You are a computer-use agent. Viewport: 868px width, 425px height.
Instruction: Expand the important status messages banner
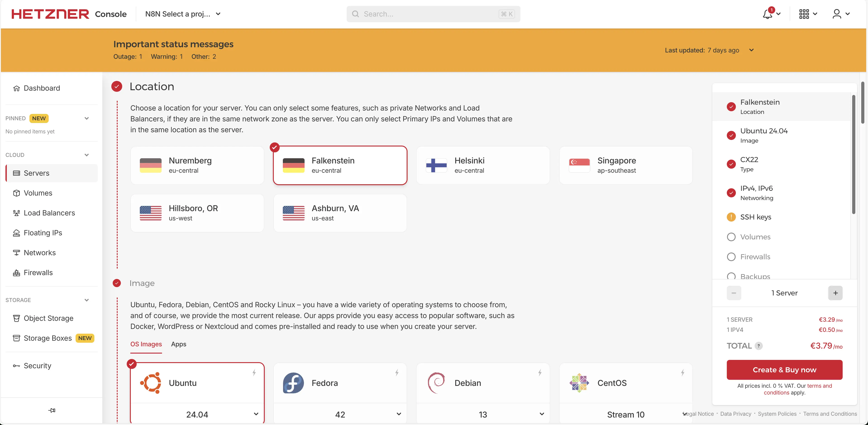[751, 50]
